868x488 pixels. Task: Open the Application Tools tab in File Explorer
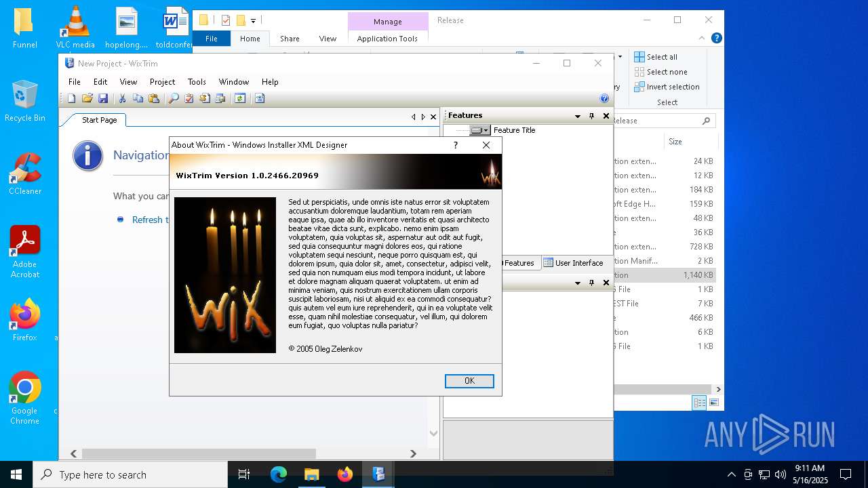coord(387,39)
